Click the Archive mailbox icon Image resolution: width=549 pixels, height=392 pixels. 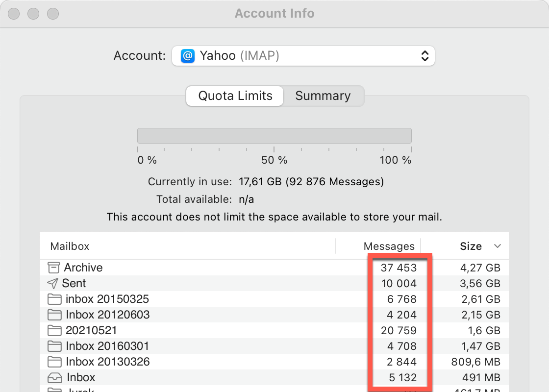coord(53,268)
